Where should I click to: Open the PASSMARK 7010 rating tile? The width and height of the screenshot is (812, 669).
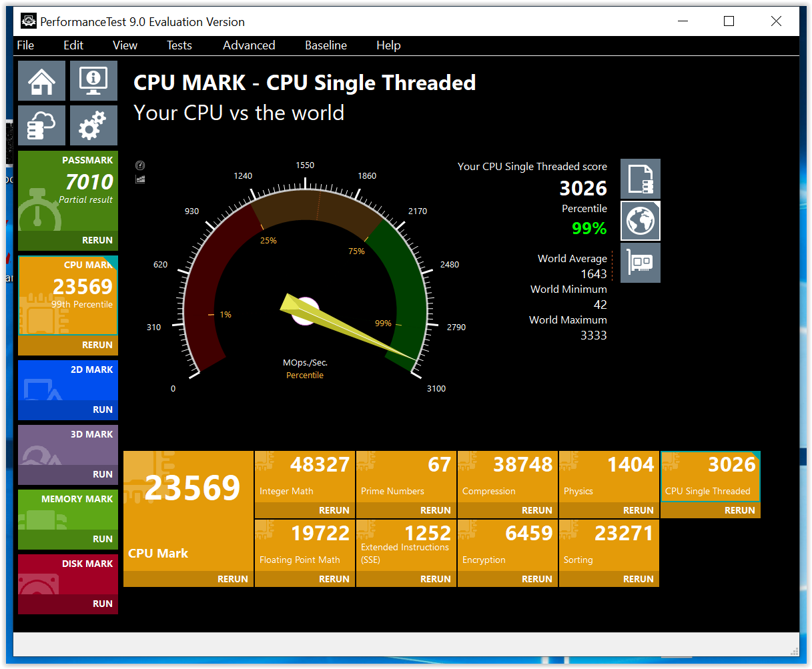coord(68,191)
